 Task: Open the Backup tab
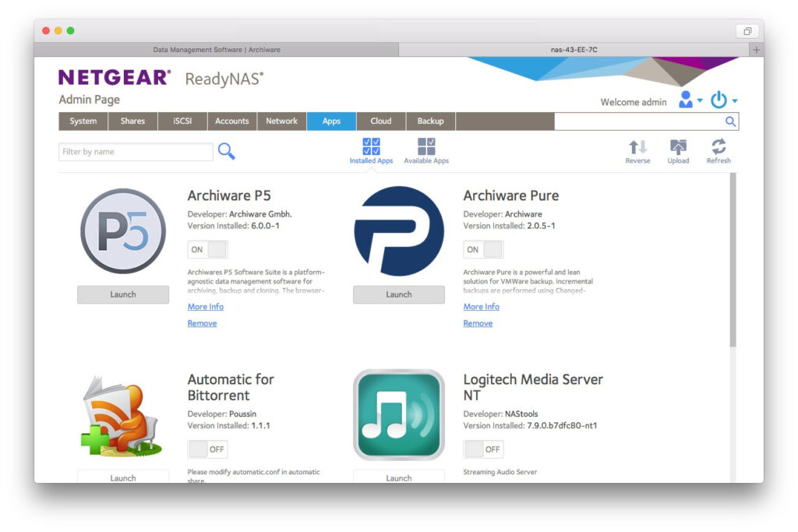430,122
